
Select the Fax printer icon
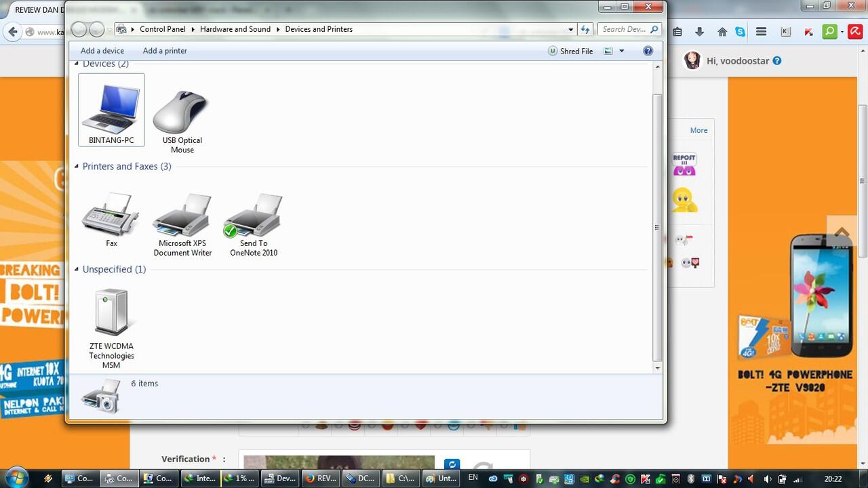coord(111,219)
